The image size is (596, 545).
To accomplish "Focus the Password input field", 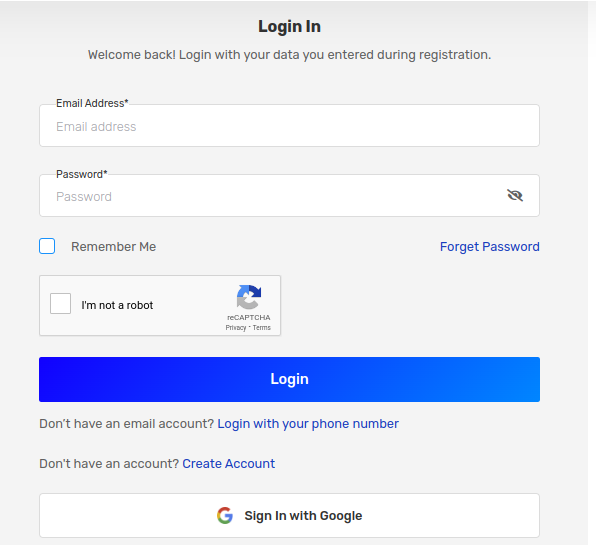I will [x=289, y=196].
